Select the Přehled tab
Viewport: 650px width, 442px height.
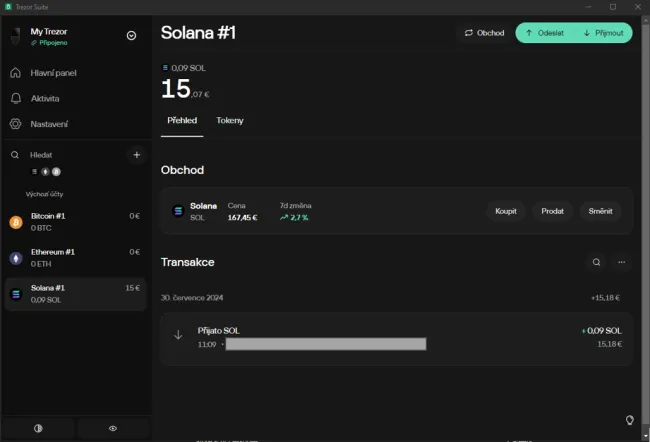[182, 120]
